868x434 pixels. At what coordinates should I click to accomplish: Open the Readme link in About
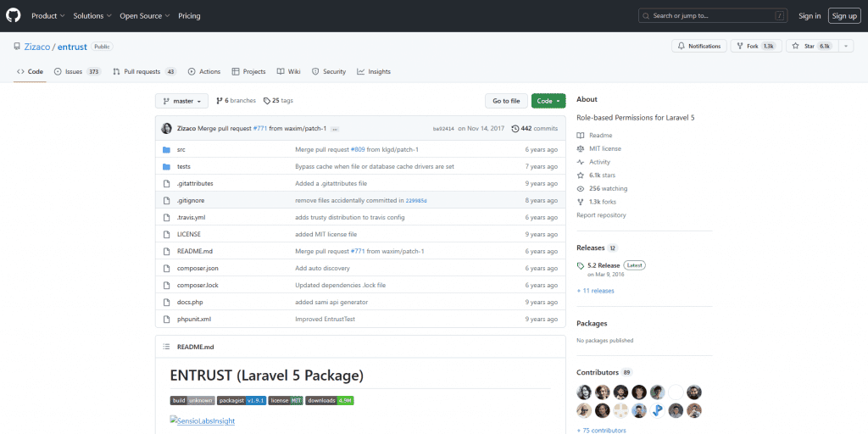pos(594,136)
